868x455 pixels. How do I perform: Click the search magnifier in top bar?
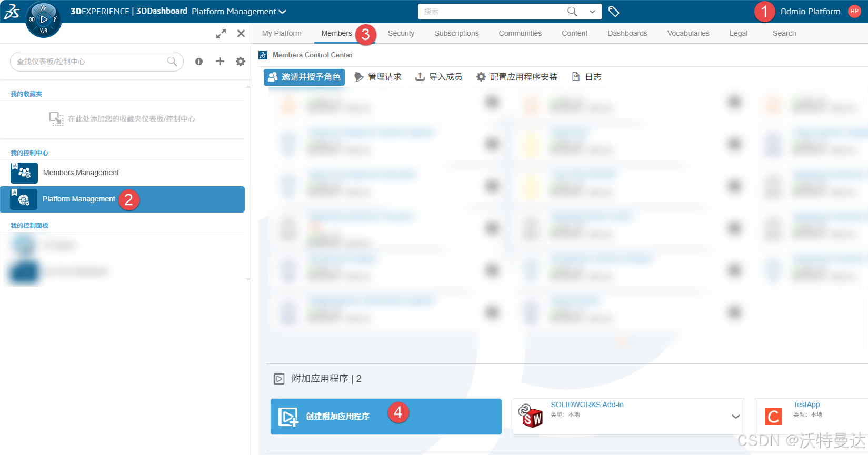pos(572,12)
